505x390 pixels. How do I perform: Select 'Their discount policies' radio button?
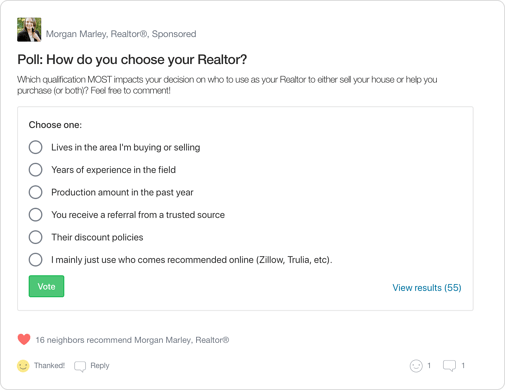click(x=35, y=237)
